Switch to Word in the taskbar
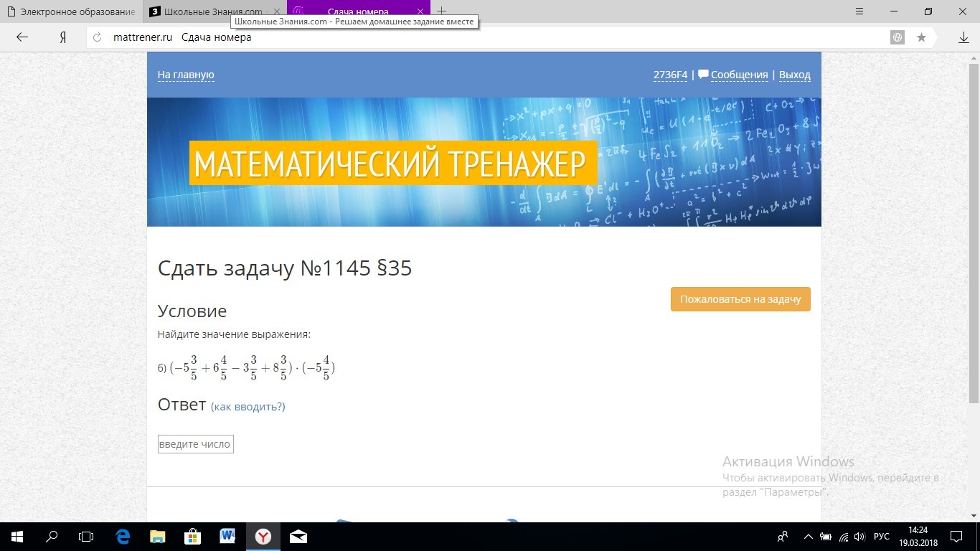The height and width of the screenshot is (551, 980). [228, 537]
